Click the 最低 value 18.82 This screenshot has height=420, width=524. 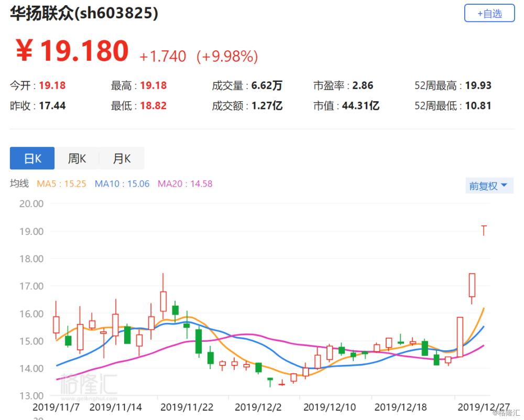pos(154,106)
